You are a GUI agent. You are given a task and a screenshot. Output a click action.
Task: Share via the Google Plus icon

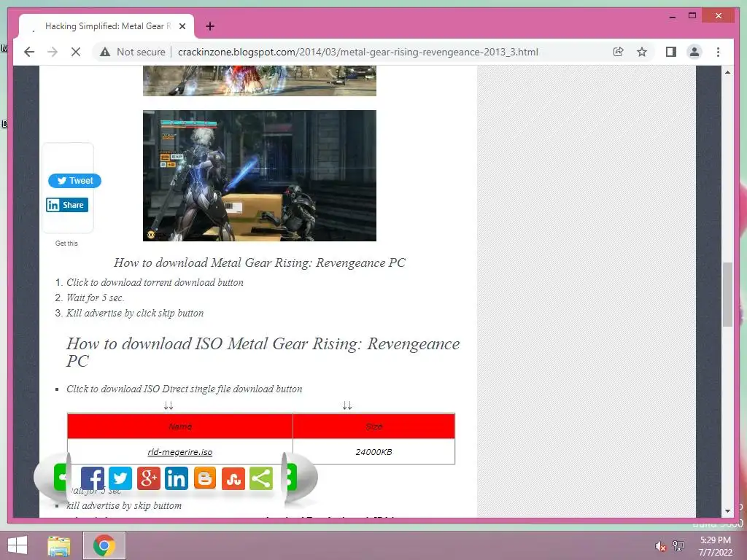coord(149,478)
